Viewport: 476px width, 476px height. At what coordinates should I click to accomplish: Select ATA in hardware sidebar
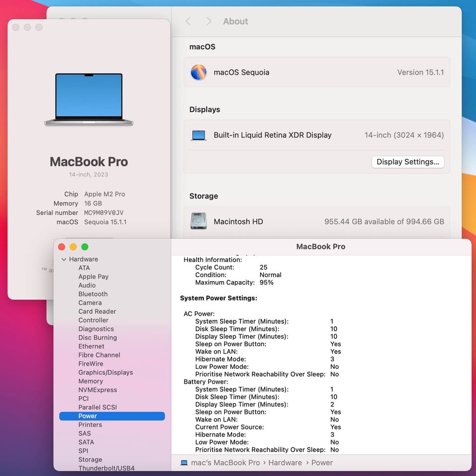[84, 268]
